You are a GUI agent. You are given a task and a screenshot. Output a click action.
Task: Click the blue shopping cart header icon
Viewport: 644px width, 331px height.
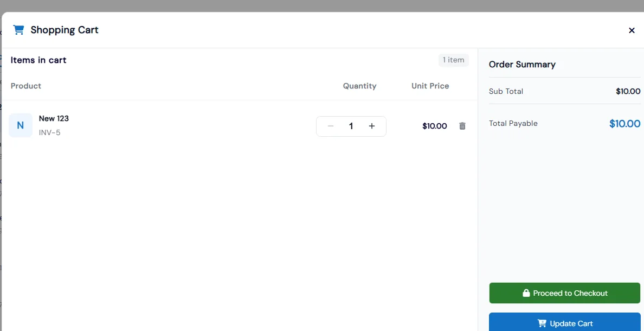tap(18, 30)
